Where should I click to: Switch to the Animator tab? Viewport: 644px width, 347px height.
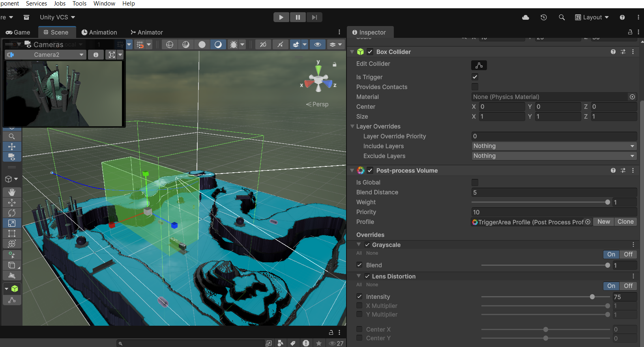pyautogui.click(x=147, y=32)
